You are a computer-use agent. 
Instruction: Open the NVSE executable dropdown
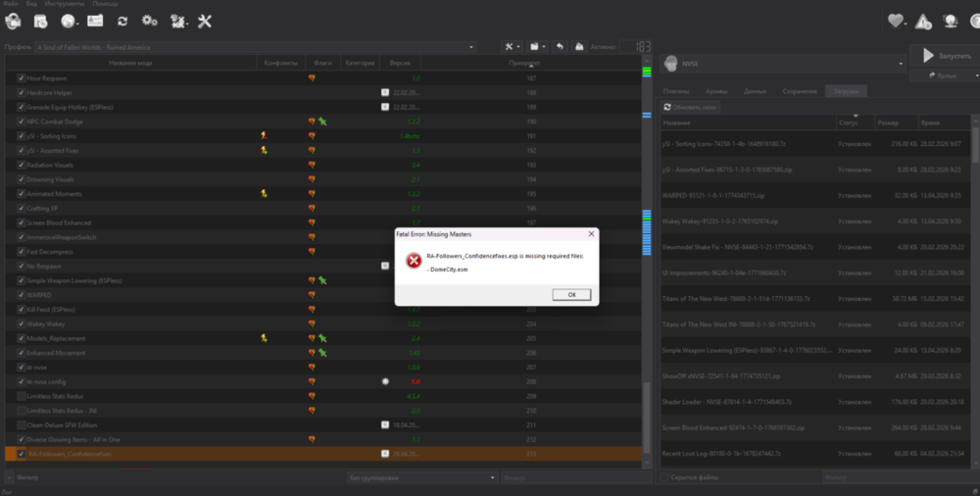(783, 63)
